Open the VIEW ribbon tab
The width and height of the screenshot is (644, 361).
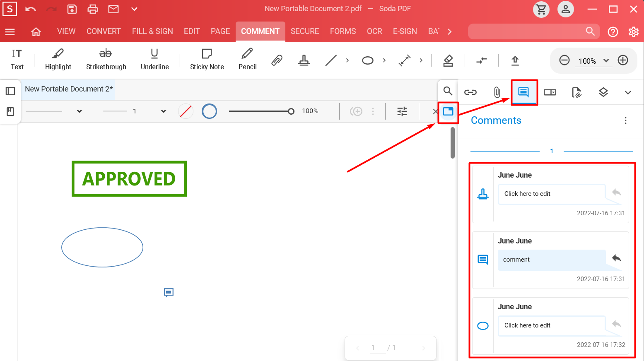[x=66, y=31]
